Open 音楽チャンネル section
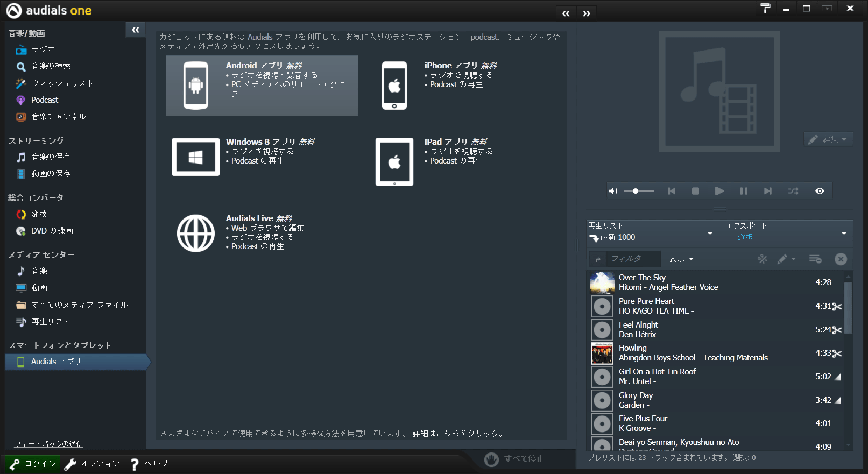This screenshot has width=868, height=474. click(x=58, y=117)
